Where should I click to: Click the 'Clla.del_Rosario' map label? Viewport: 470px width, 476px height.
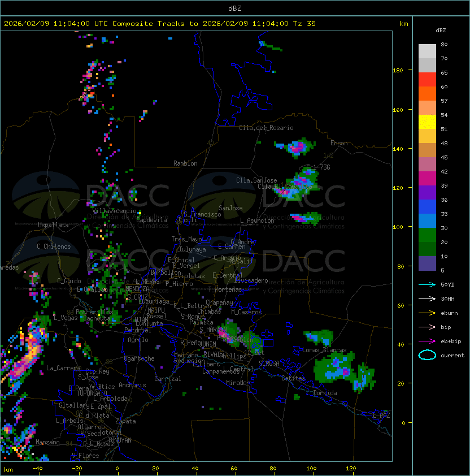point(266,128)
